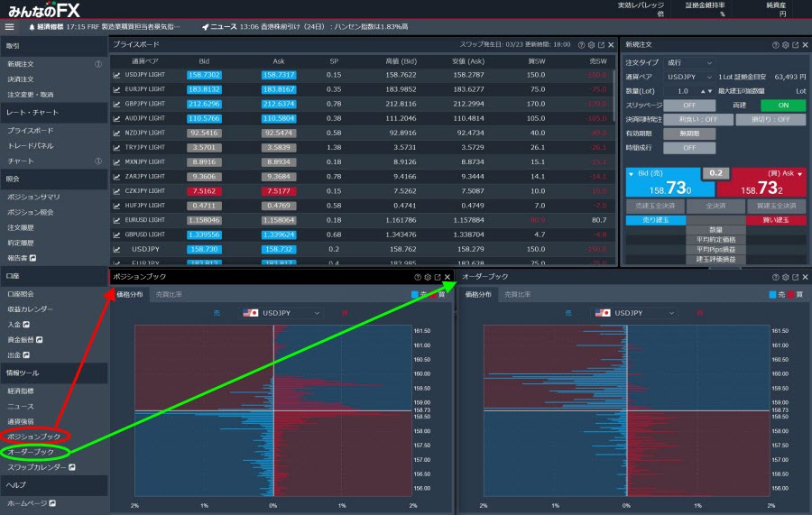Open USDJPY pair dropdown in ポジションブック

click(x=282, y=313)
